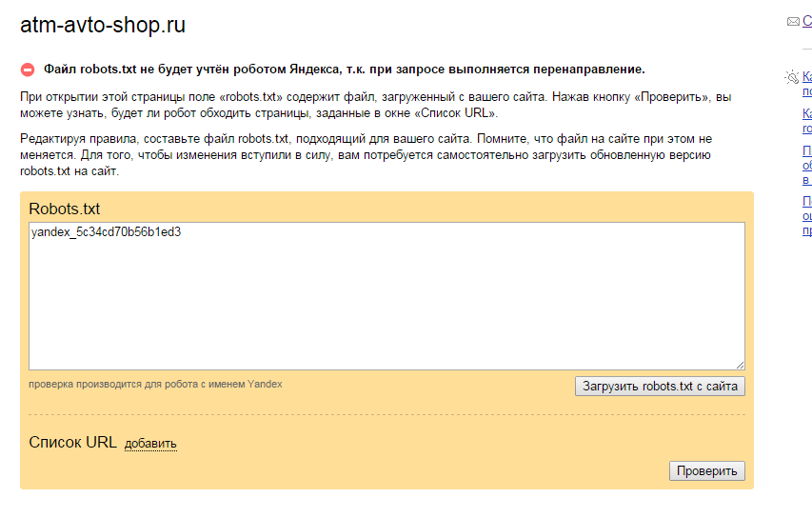Open the link next to the envelope icon
The height and width of the screenshot is (518, 812).
pos(807,22)
